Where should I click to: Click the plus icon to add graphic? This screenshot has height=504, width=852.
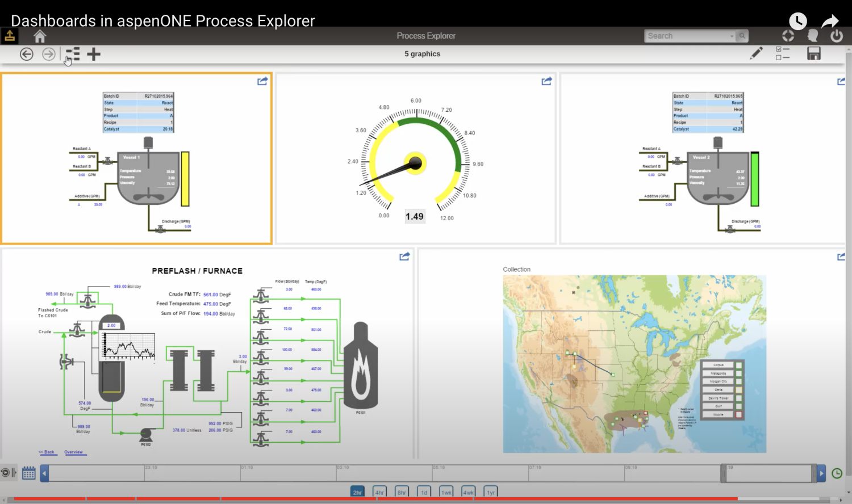(x=94, y=54)
